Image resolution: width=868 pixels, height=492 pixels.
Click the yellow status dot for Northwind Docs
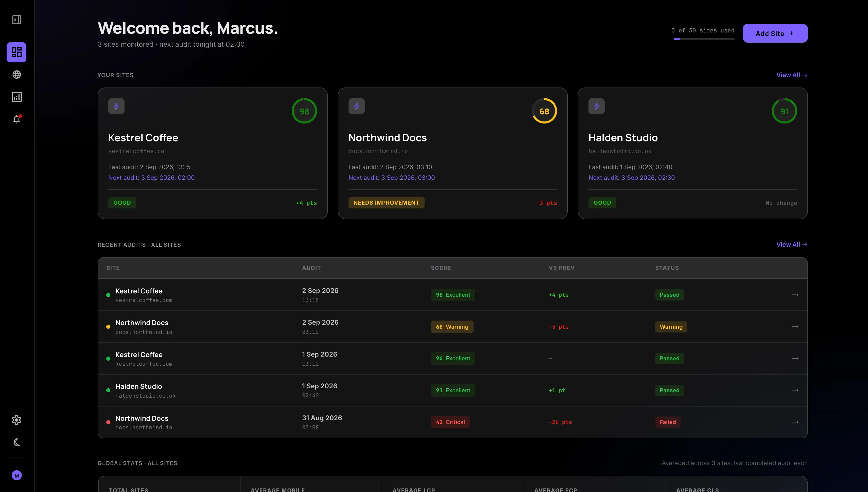(108, 327)
